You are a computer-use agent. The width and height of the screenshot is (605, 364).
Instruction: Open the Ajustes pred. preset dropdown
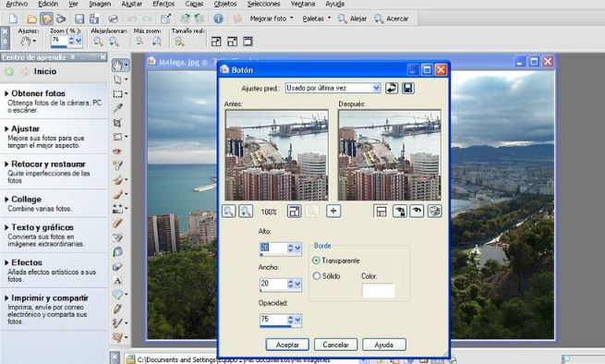[x=376, y=88]
